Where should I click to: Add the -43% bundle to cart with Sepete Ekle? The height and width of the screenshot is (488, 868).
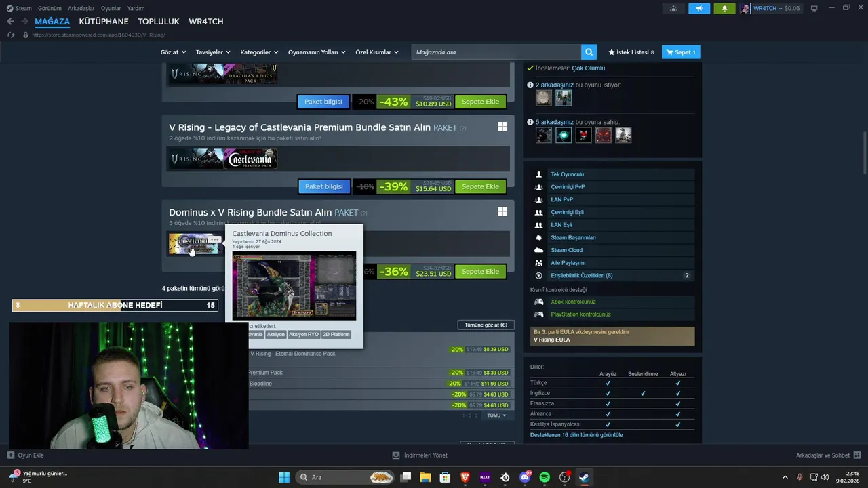pos(480,102)
